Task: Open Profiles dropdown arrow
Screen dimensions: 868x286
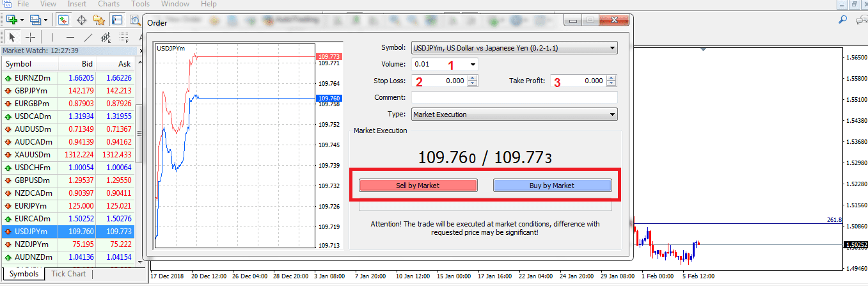Action: click(x=47, y=20)
